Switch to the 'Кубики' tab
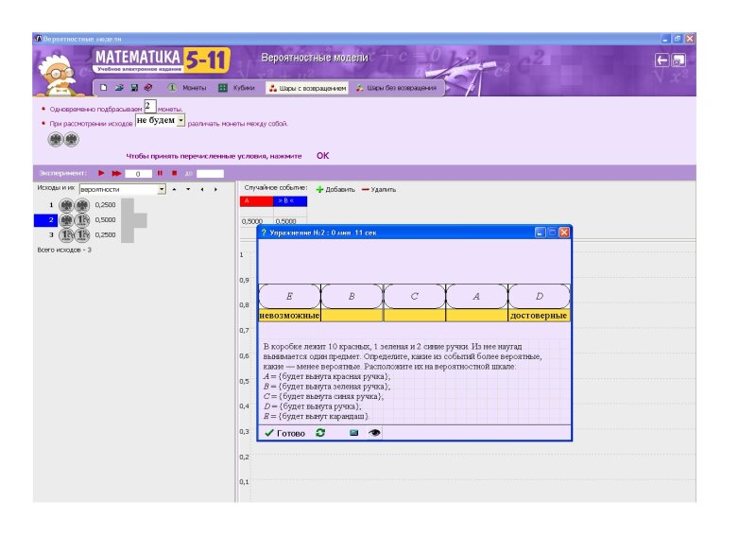 pyautogui.click(x=236, y=88)
